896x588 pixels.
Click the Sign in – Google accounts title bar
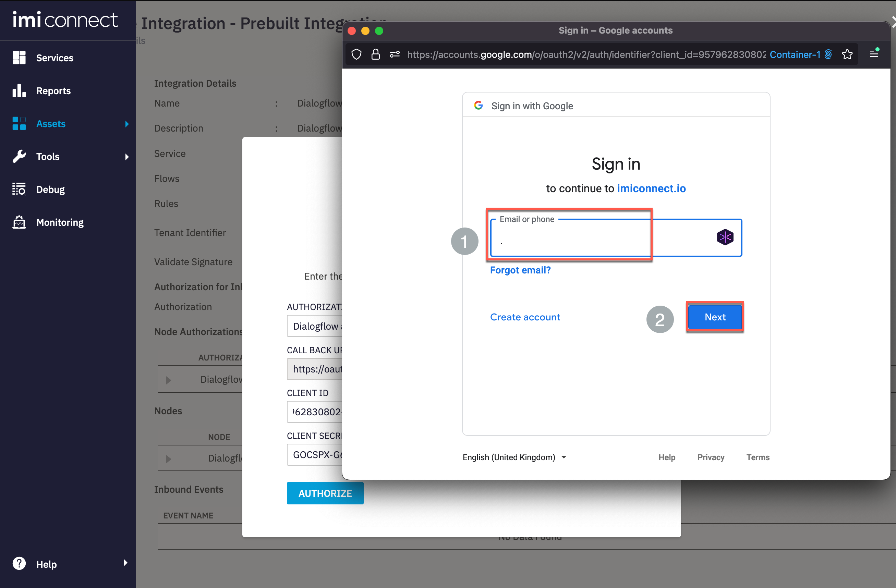point(616,30)
